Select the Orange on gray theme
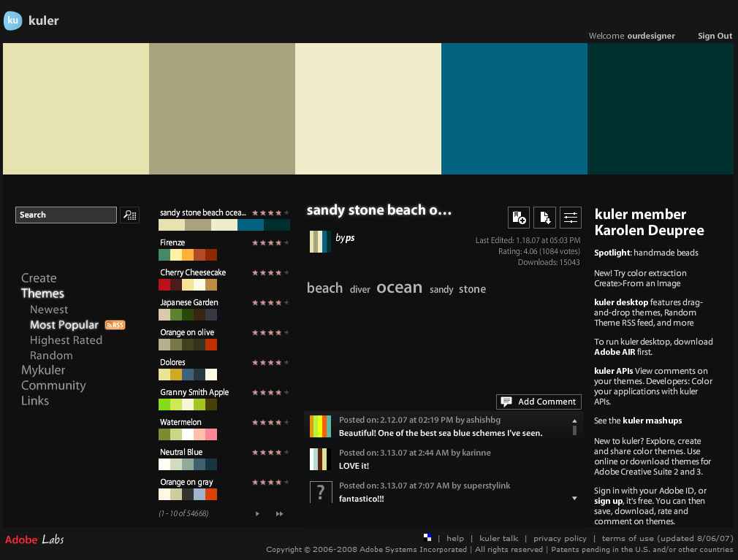738x560 pixels. (x=188, y=494)
